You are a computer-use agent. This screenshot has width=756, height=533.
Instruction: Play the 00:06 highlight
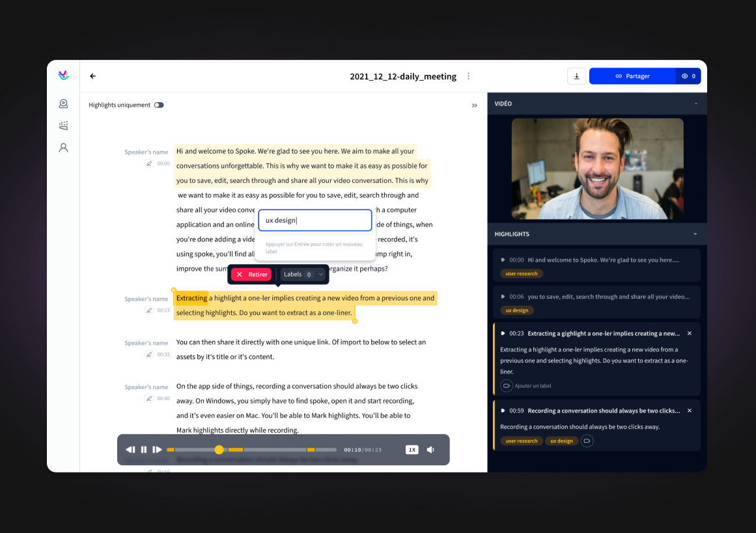click(503, 297)
